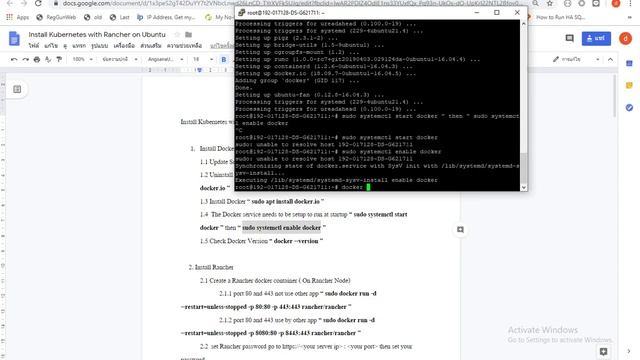Print the document from Docs toolbar
640x360 pixels.
(x=37, y=60)
